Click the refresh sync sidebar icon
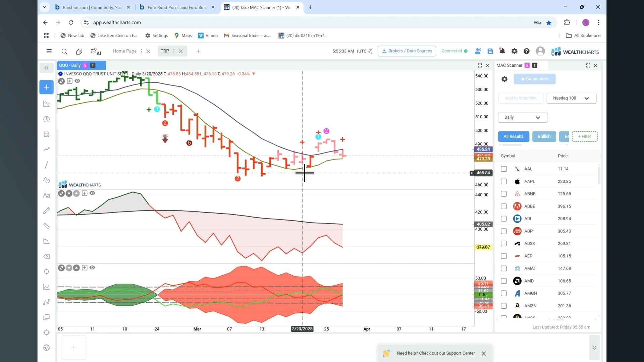Image resolution: width=644 pixels, height=362 pixels. (x=47, y=271)
